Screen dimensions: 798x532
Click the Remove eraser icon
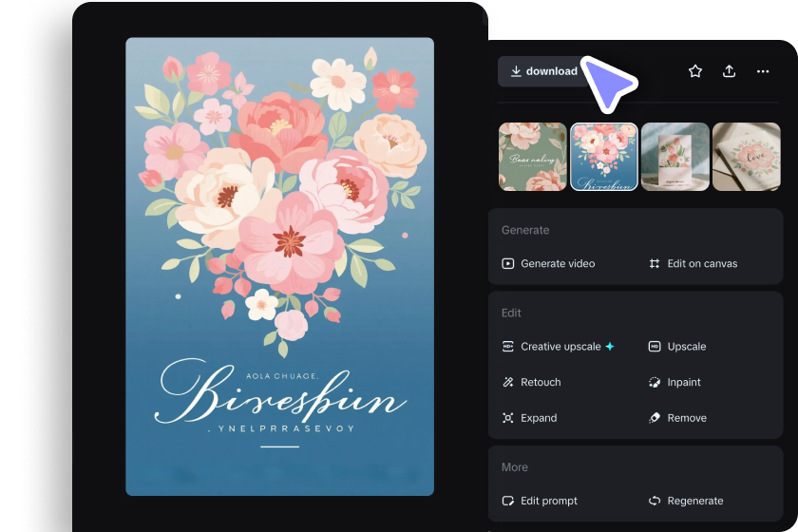pos(655,418)
